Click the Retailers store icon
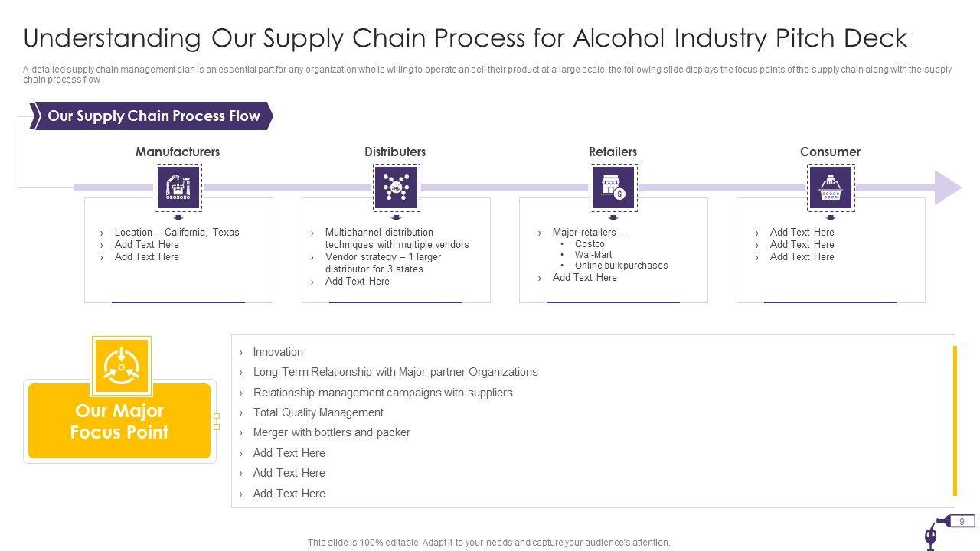 pos(613,187)
